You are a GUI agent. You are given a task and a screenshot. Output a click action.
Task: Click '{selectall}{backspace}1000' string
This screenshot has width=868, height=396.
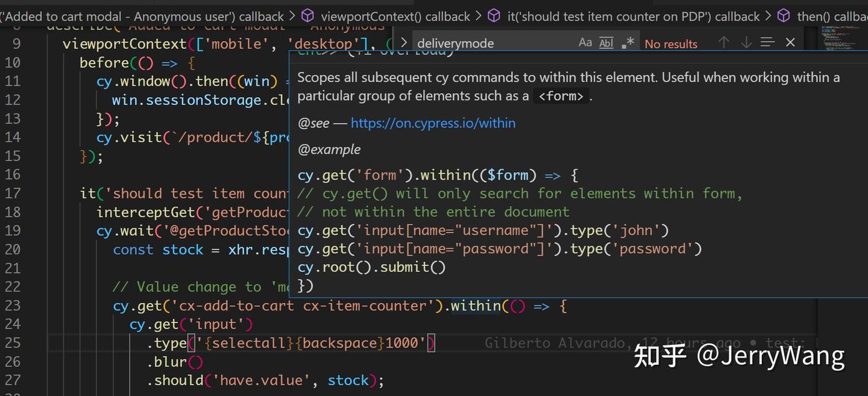click(311, 343)
